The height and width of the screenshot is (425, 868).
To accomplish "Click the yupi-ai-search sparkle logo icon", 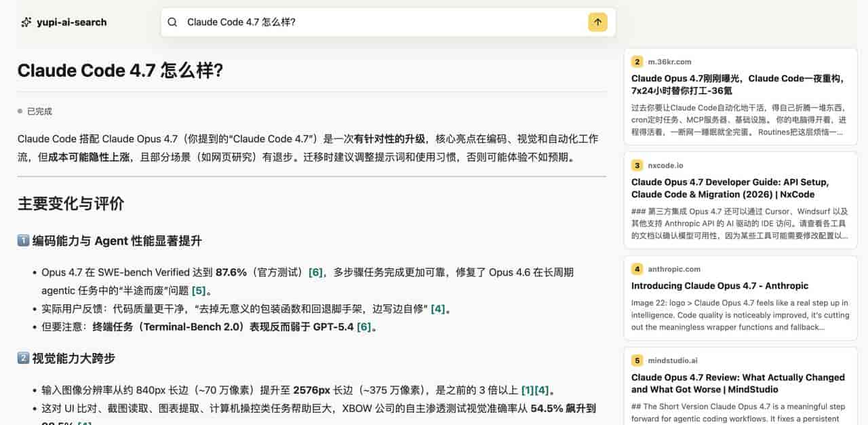I will pyautogui.click(x=26, y=22).
